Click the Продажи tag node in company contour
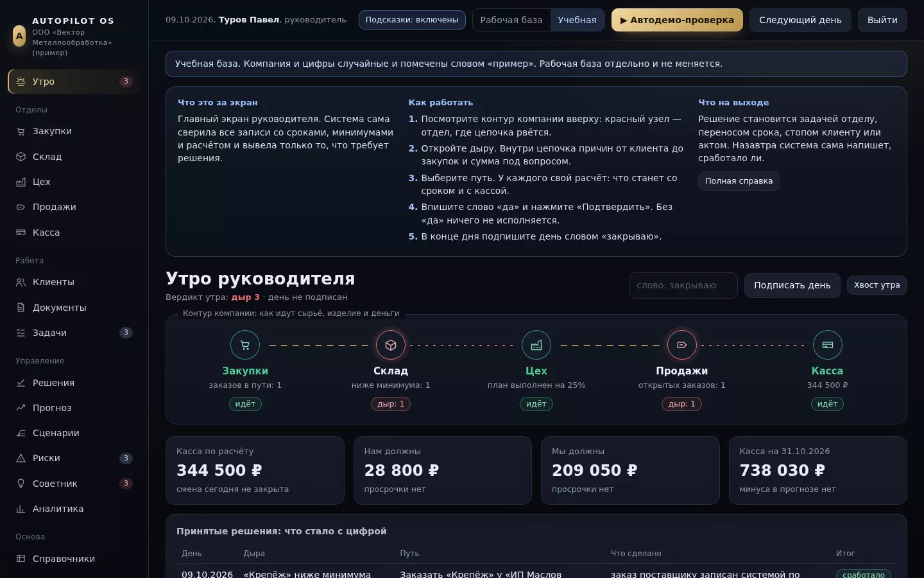This screenshot has width=924, height=578. point(682,345)
